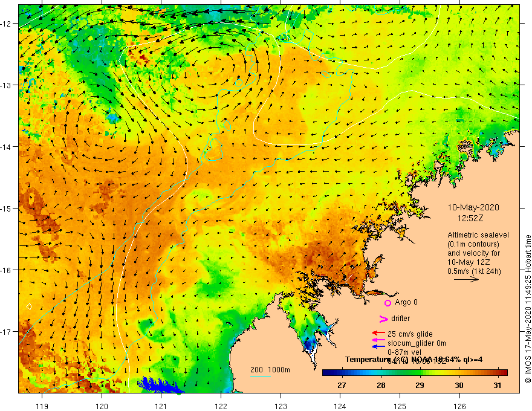This screenshot has height=411, width=532.
Task: Click the magenta arrow beside slocum_glider 0m
Action: [378, 340]
